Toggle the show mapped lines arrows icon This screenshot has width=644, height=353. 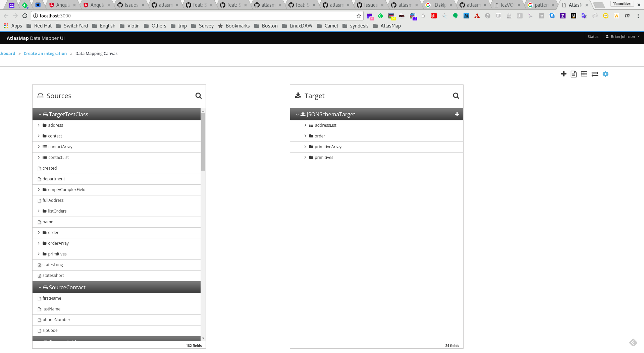pos(595,74)
